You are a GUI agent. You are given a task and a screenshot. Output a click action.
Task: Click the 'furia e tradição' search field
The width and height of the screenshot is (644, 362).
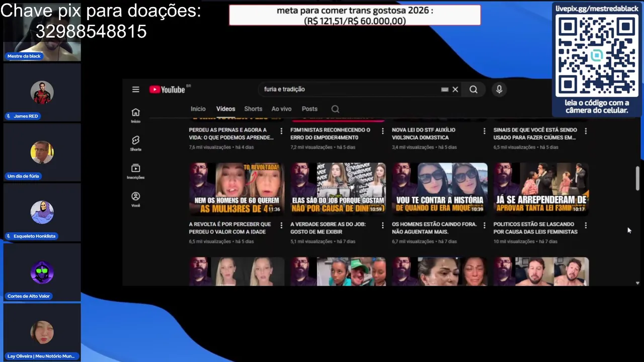click(x=350, y=89)
